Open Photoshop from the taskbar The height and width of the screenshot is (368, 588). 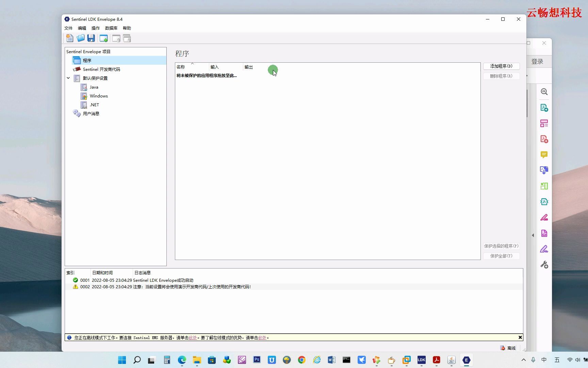click(x=257, y=360)
